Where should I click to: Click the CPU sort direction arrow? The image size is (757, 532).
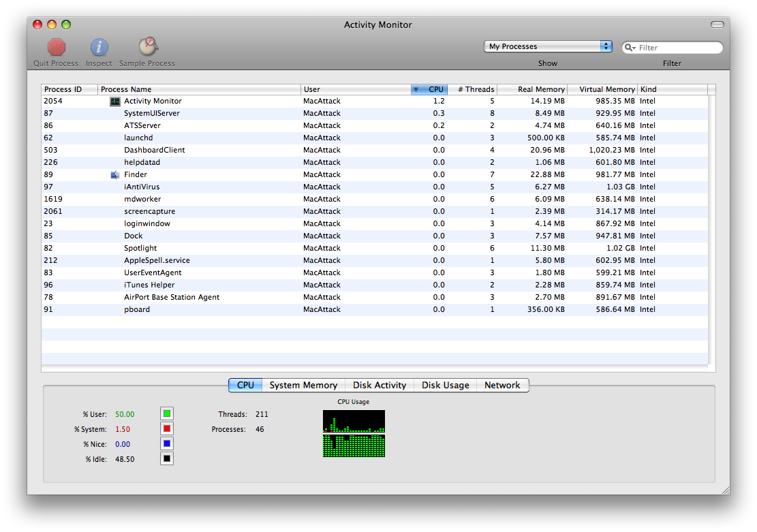[x=416, y=89]
